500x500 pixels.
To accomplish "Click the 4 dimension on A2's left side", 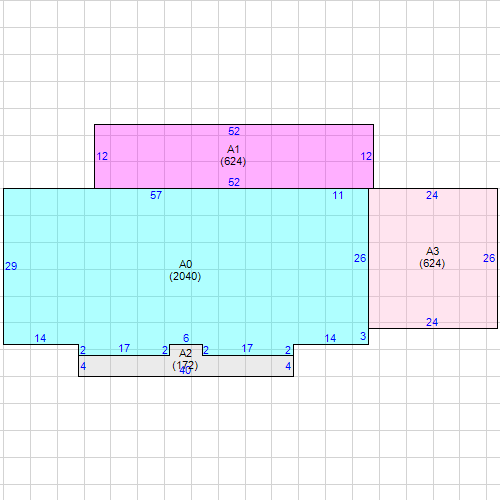I will tap(83, 366).
